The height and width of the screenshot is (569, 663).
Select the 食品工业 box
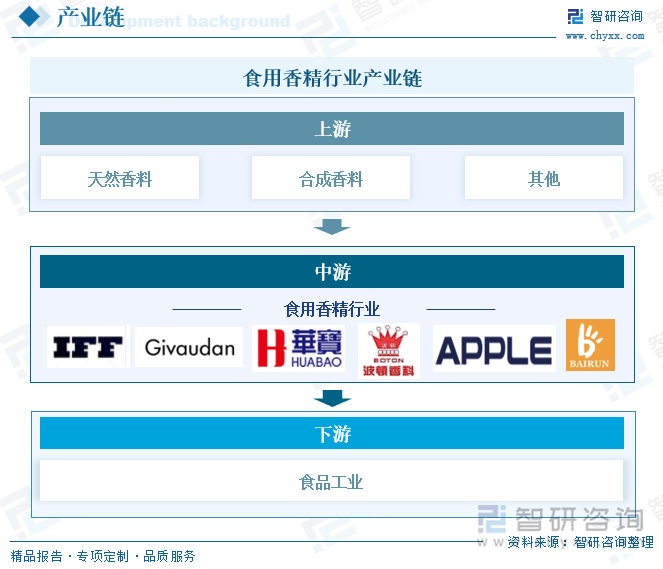pyautogui.click(x=331, y=481)
